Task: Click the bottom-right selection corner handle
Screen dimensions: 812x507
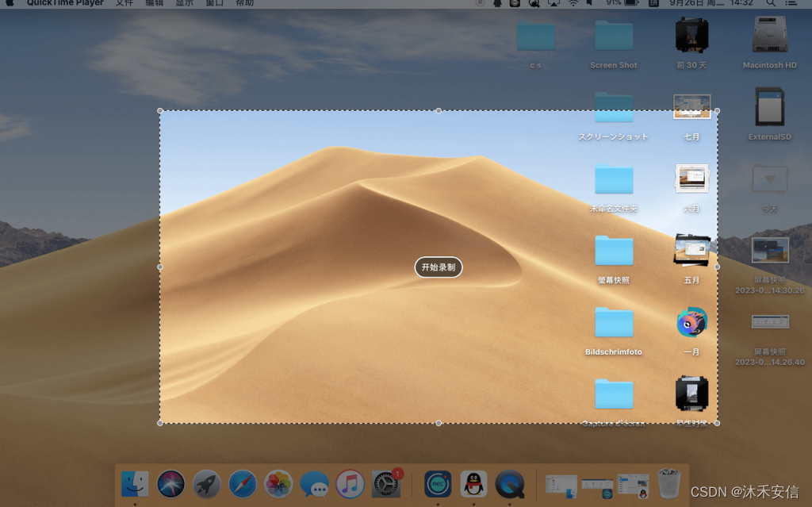Action: 717,423
